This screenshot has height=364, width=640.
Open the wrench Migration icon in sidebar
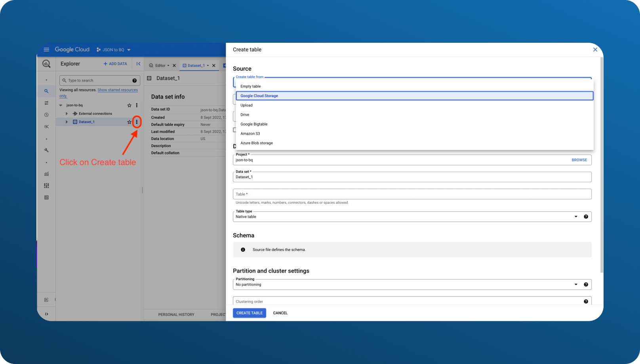[46, 150]
